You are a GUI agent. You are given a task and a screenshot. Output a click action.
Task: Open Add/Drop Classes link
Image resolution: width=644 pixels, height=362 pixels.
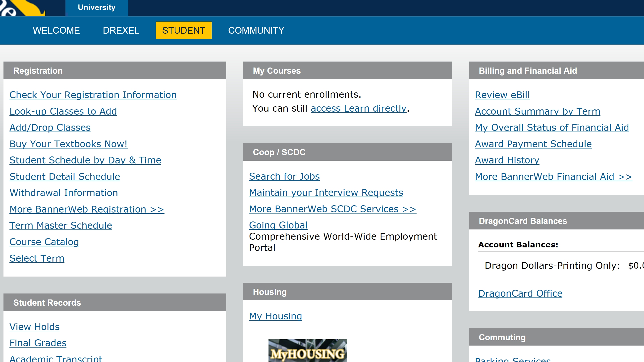coord(50,128)
